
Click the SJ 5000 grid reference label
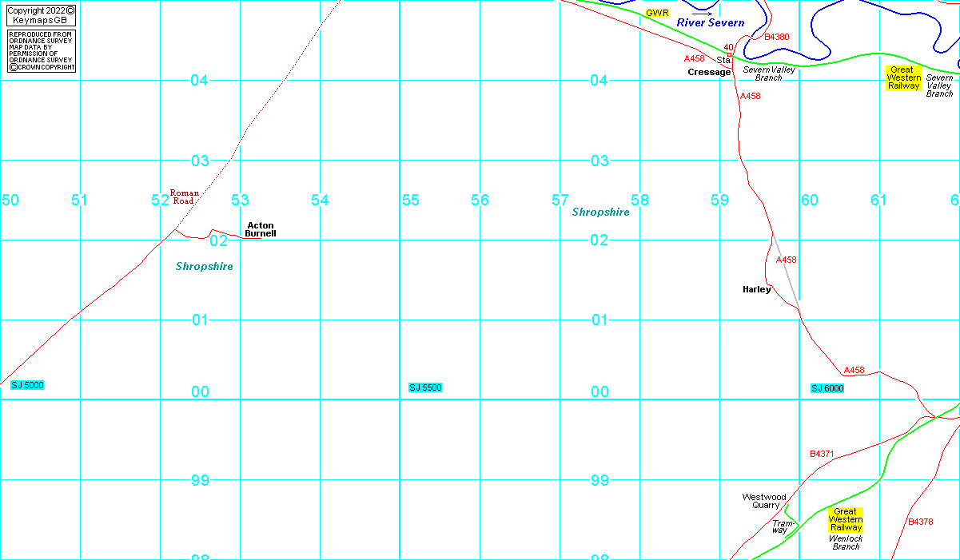27,385
